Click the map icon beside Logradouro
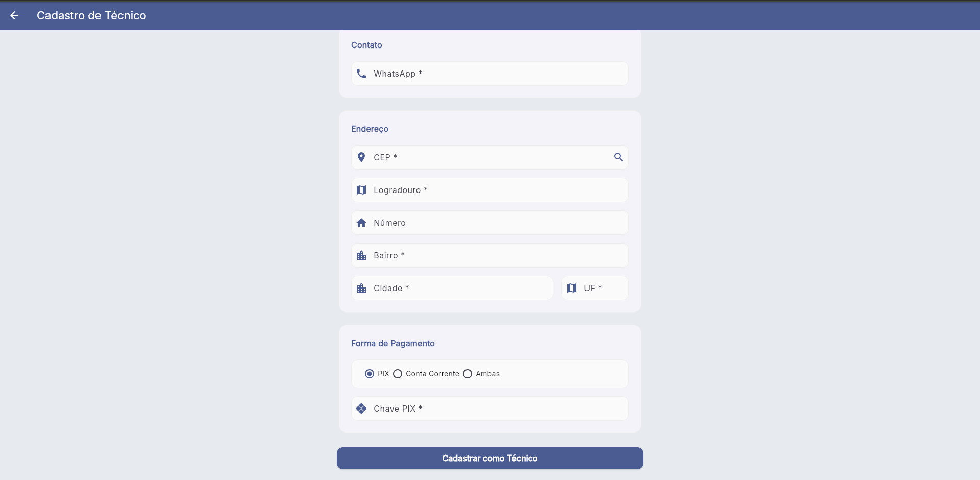The height and width of the screenshot is (480, 980). (361, 190)
